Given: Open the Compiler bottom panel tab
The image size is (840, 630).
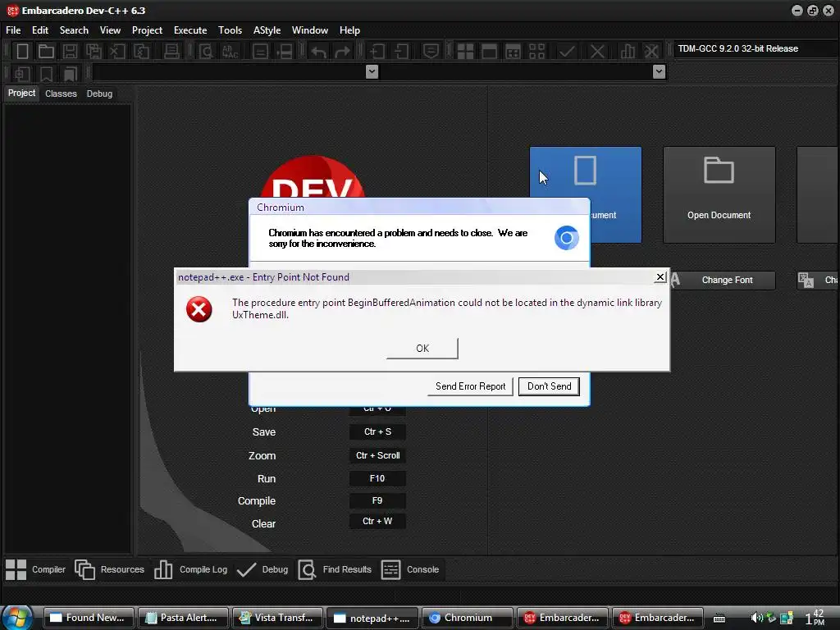Looking at the screenshot, I should 36,569.
